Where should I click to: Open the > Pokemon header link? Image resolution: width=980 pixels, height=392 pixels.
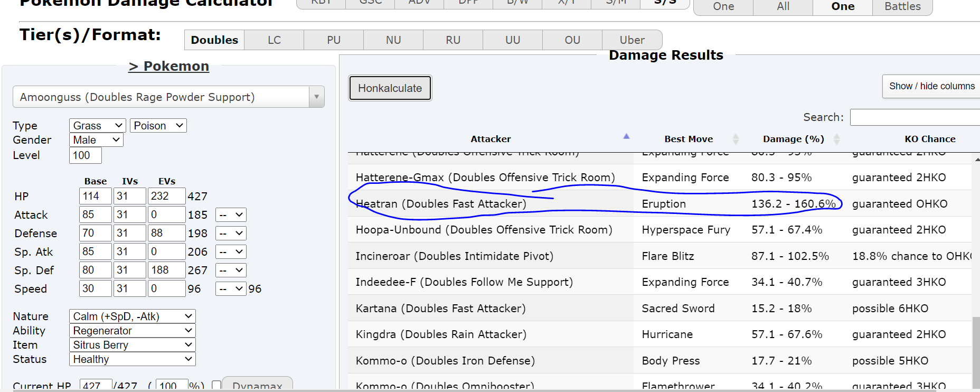169,66
